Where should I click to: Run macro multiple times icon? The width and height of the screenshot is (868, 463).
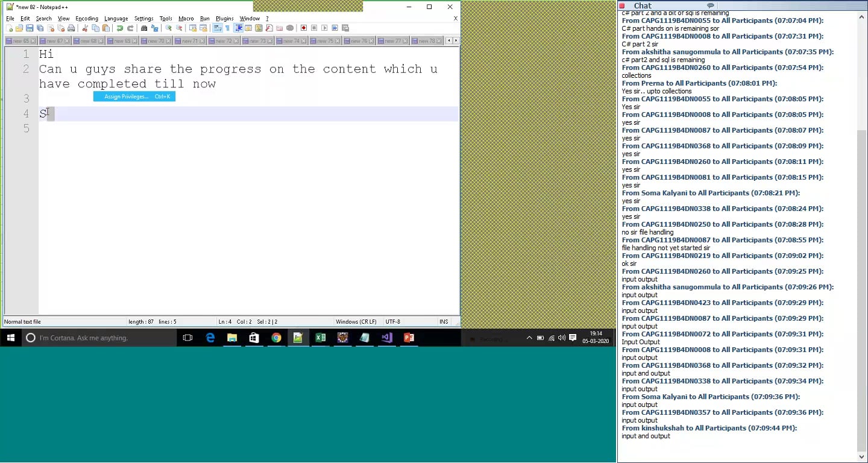pos(335,28)
